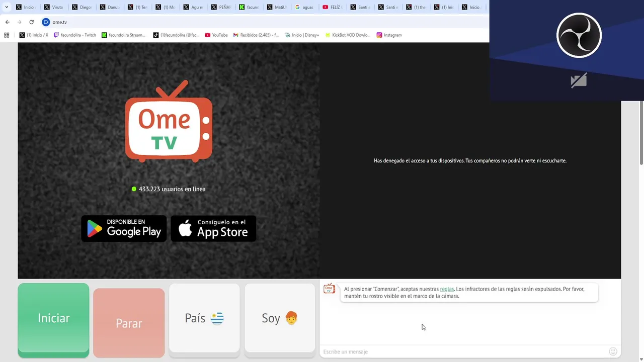Switch to the Diego tab
This screenshot has width=644, height=362.
tap(82, 7)
